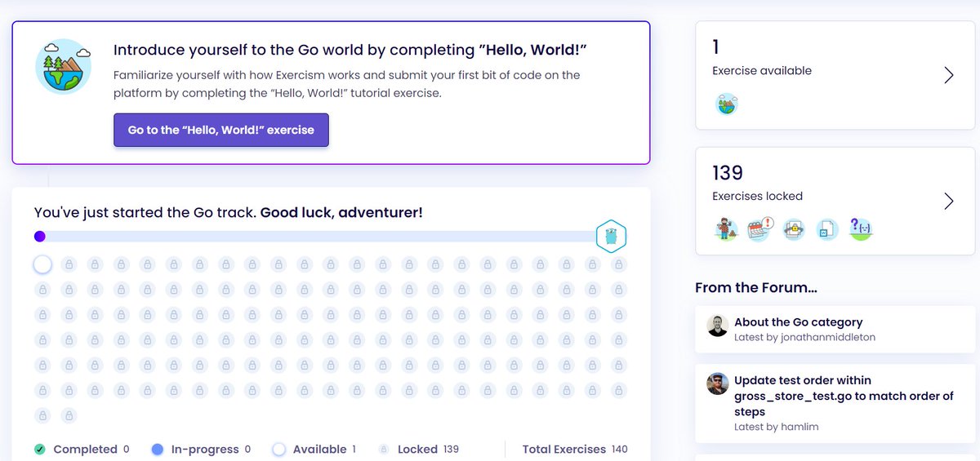The width and height of the screenshot is (980, 461).
Task: Click the large number 1 in the top card
Action: tap(716, 47)
